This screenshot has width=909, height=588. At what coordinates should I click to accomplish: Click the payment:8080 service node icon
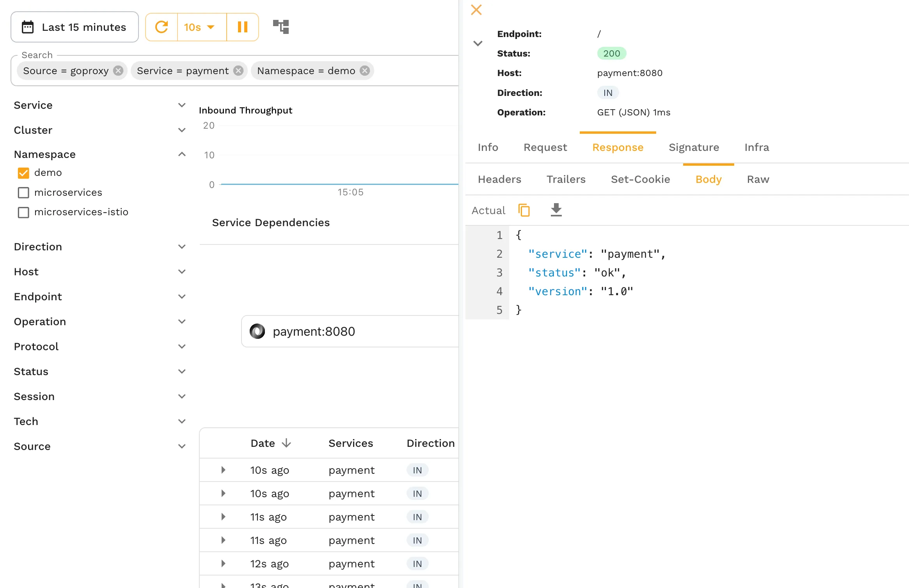(x=258, y=331)
